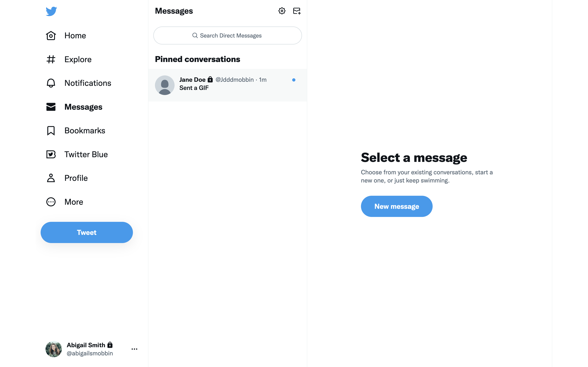Image resolution: width=588 pixels, height=367 pixels.
Task: Click the Home house icon
Action: pos(51,36)
